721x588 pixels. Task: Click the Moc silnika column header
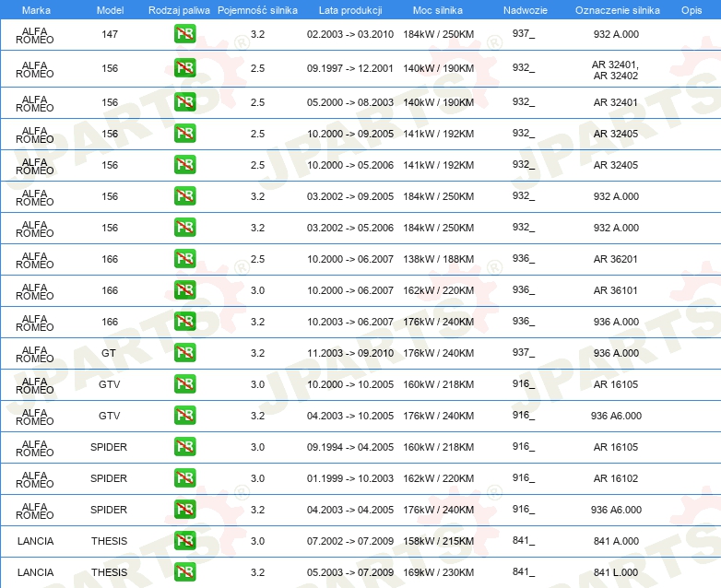pos(438,10)
